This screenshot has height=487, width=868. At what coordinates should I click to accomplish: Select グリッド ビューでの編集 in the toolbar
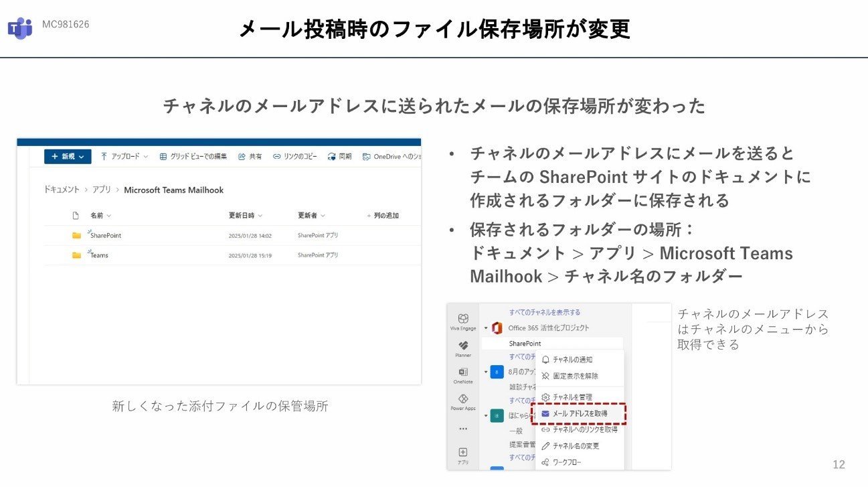195,156
